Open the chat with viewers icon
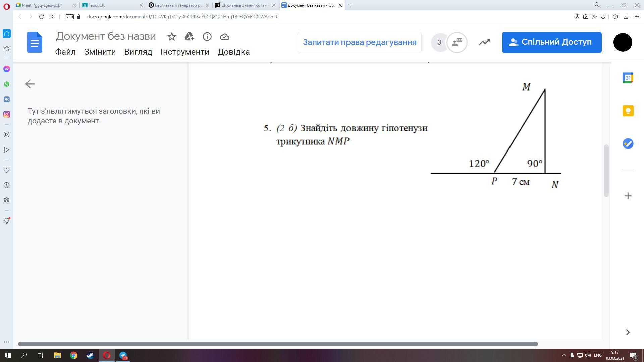This screenshot has height=362, width=644. (457, 42)
